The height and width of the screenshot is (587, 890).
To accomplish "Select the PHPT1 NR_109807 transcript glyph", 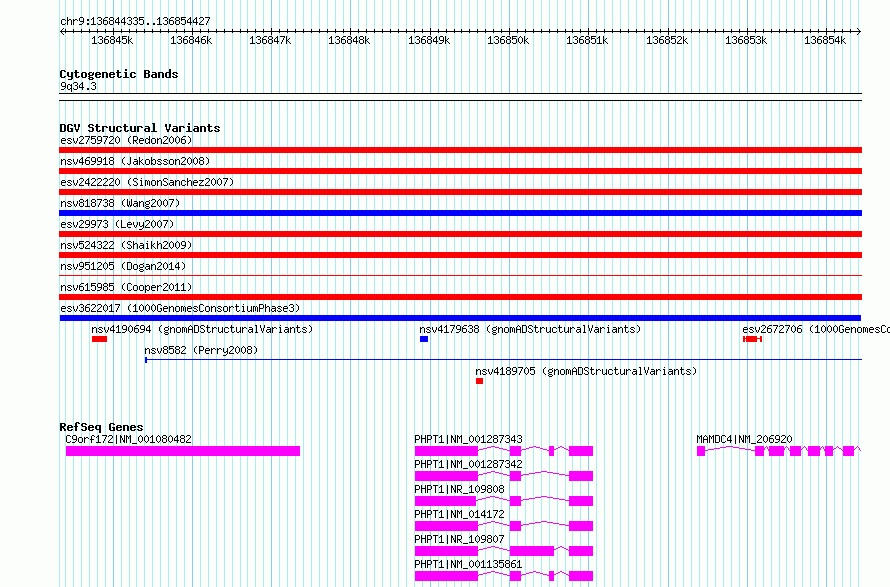I will (504, 551).
